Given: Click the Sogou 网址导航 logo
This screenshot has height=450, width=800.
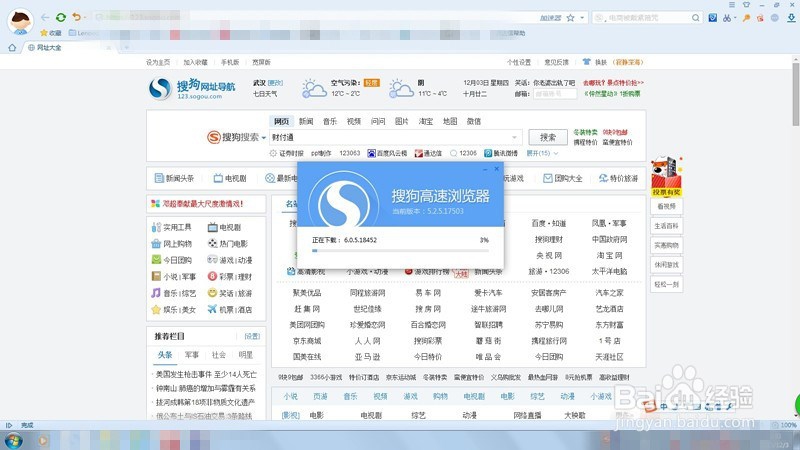Looking at the screenshot, I should [x=192, y=89].
